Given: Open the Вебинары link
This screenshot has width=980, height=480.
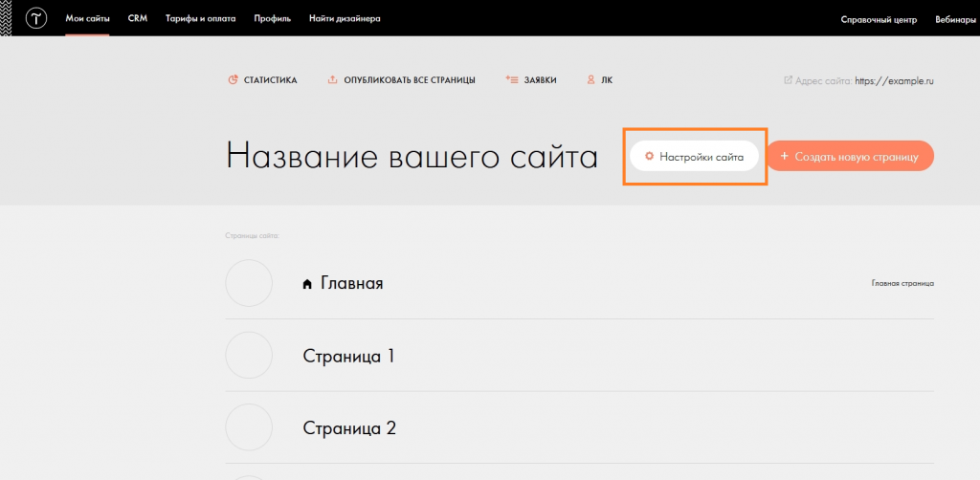Looking at the screenshot, I should (956, 19).
